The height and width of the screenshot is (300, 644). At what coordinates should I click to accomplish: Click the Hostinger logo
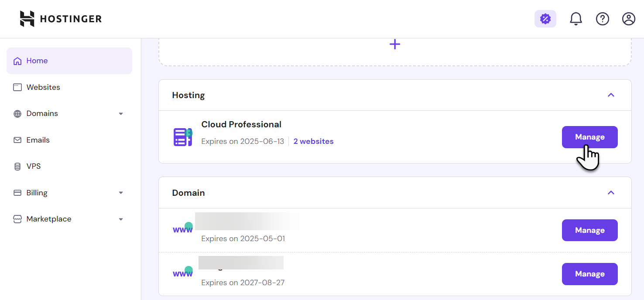pos(61,19)
